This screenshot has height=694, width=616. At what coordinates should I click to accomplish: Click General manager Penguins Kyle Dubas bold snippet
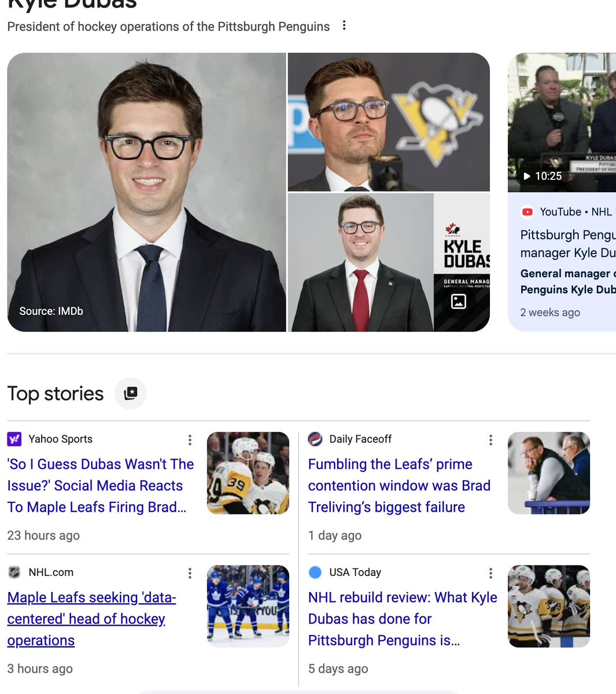568,281
